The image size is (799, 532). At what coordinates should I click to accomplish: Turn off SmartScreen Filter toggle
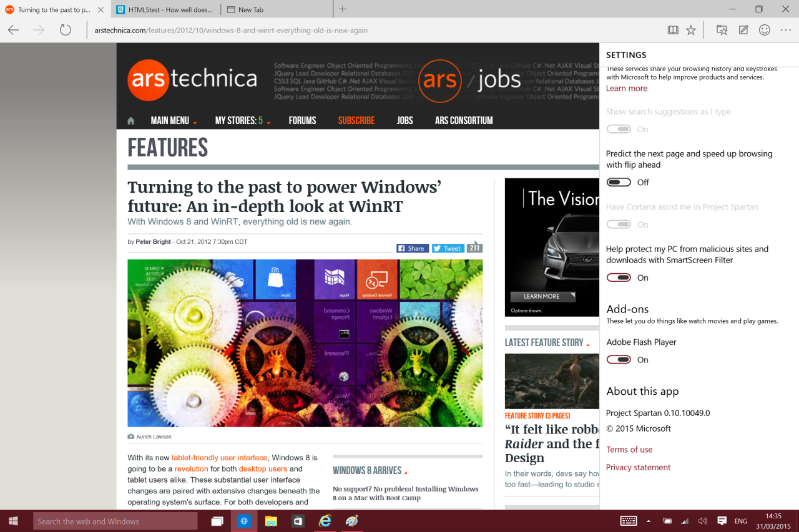click(619, 278)
